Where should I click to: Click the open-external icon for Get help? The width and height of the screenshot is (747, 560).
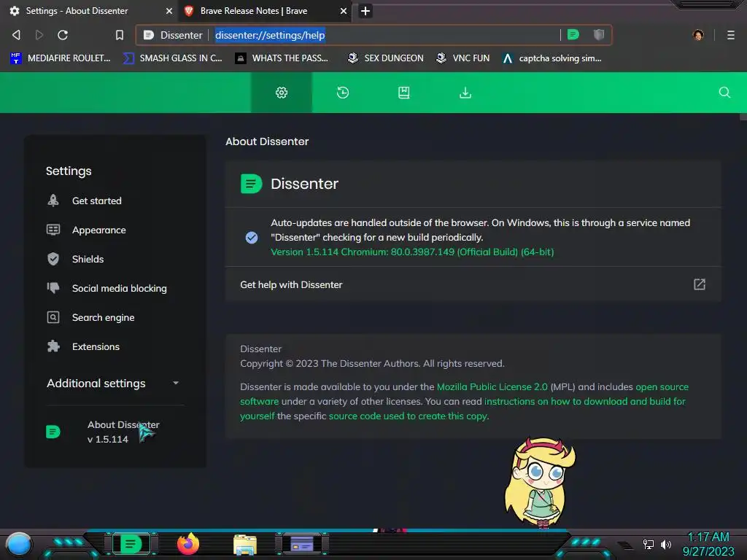[700, 284]
